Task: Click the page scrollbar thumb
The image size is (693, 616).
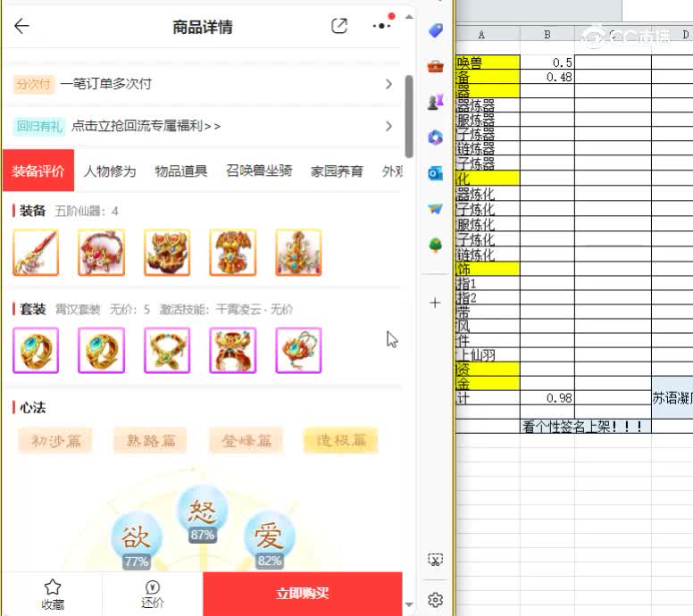Action: click(409, 117)
